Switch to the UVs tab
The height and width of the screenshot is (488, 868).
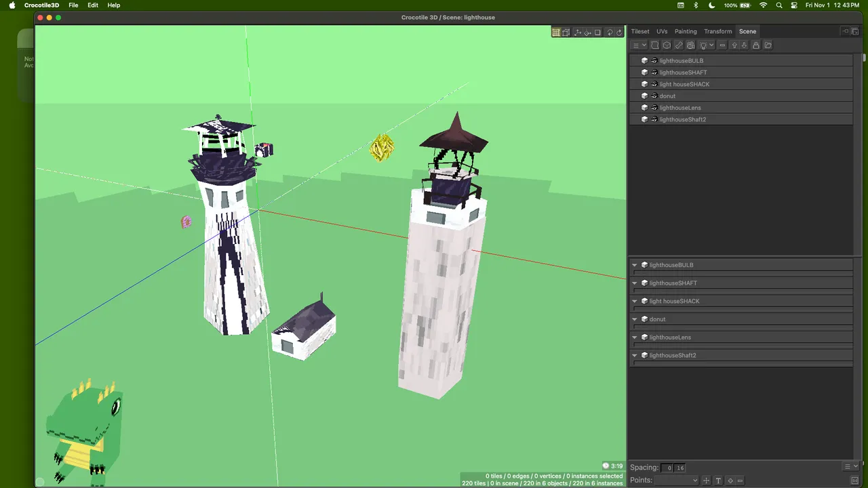point(662,31)
